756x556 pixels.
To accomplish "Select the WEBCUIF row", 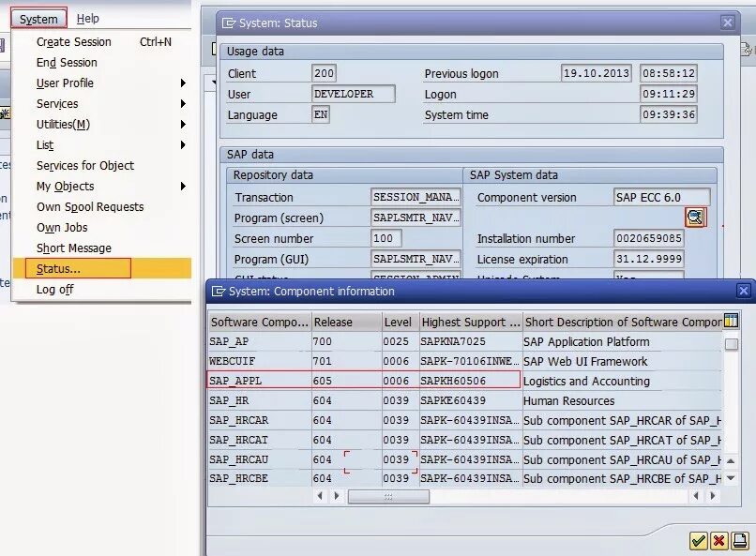I will 465,361.
